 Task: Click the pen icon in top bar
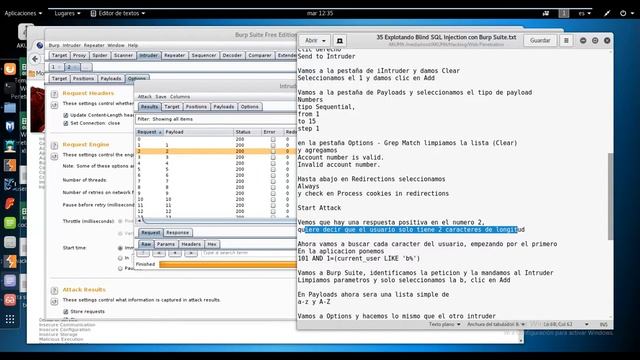(607, 13)
